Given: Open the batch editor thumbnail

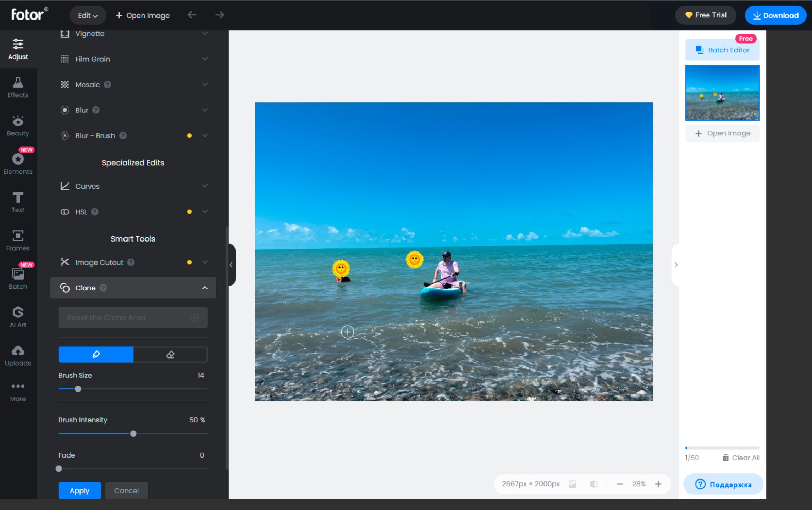Looking at the screenshot, I should point(723,92).
